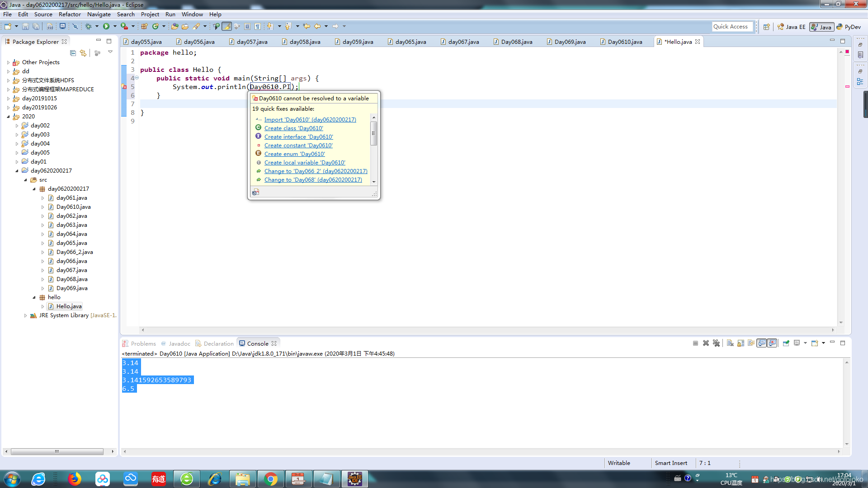
Task: Click the Open Perspective icon
Action: [767, 27]
